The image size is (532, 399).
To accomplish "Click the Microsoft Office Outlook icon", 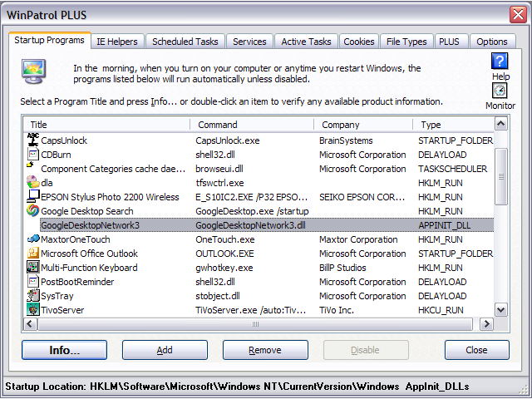I will (x=33, y=253).
